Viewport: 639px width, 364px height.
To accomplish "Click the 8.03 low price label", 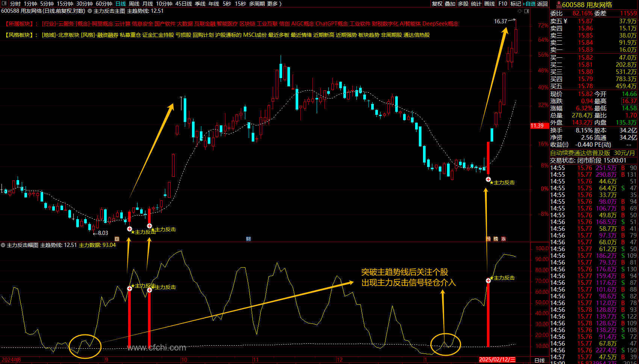I will tap(103, 233).
